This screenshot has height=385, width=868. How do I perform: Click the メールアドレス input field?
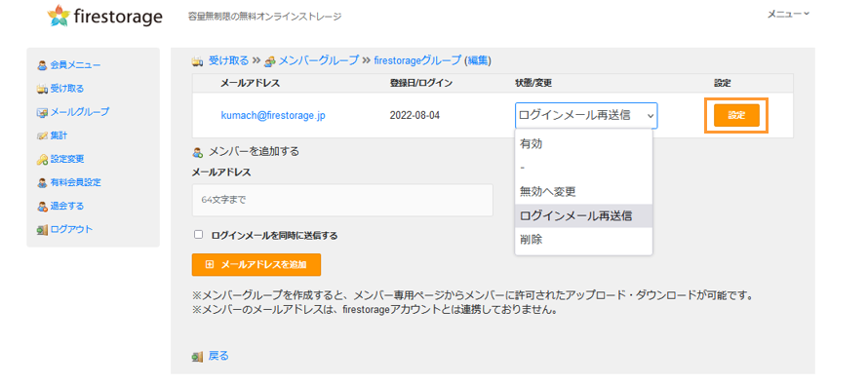click(x=342, y=200)
